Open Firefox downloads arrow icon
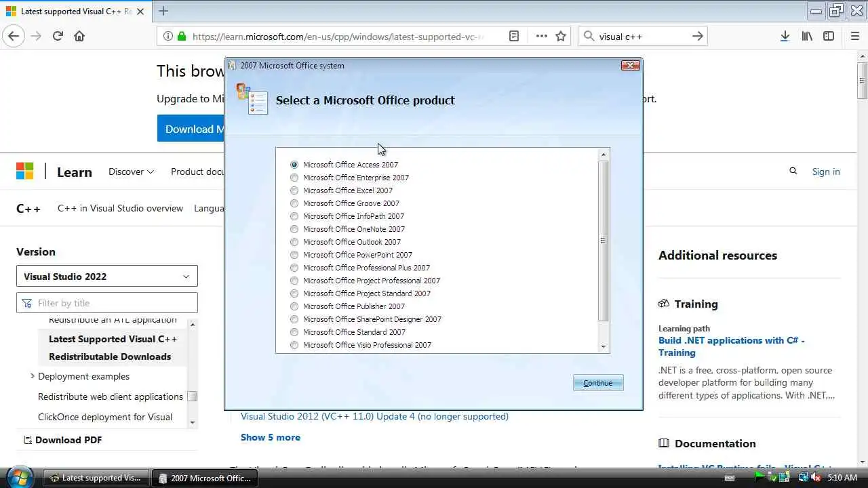This screenshot has height=488, width=868. point(785,36)
